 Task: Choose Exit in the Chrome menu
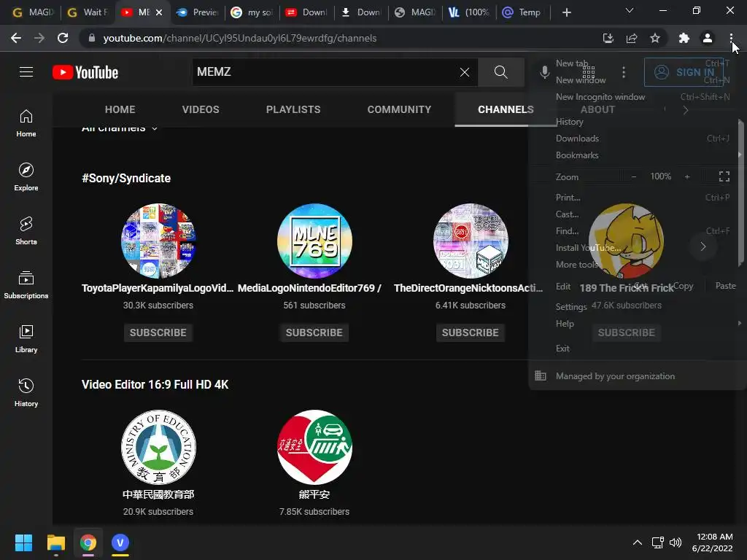click(x=562, y=349)
